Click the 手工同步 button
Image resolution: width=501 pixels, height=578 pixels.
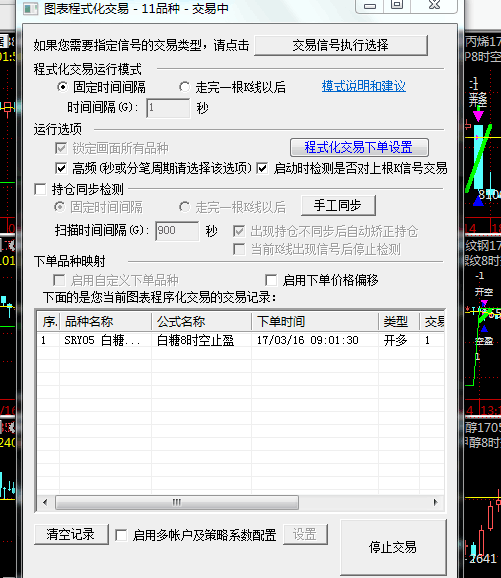[338, 205]
